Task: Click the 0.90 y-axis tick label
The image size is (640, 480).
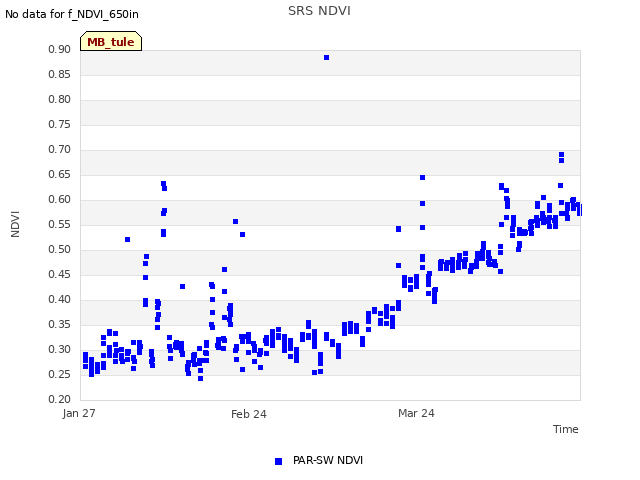Action: [60, 49]
